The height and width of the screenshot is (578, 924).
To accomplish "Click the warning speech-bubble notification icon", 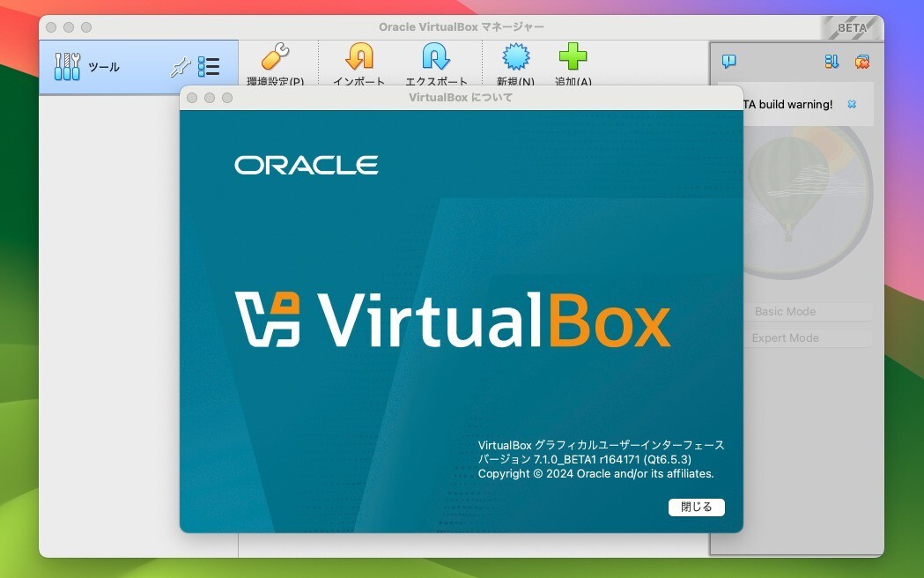I will (x=728, y=61).
